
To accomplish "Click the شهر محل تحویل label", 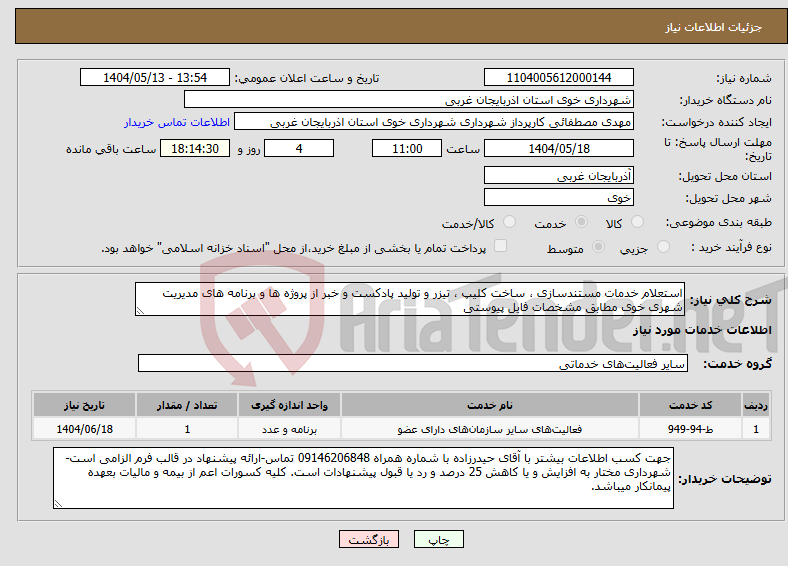I will 729,199.
